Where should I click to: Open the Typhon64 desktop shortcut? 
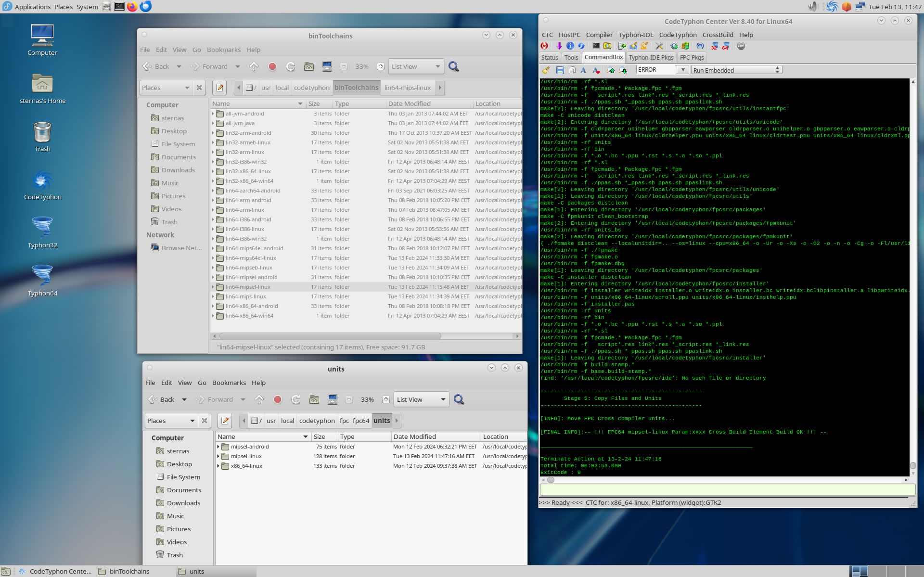[42, 280]
